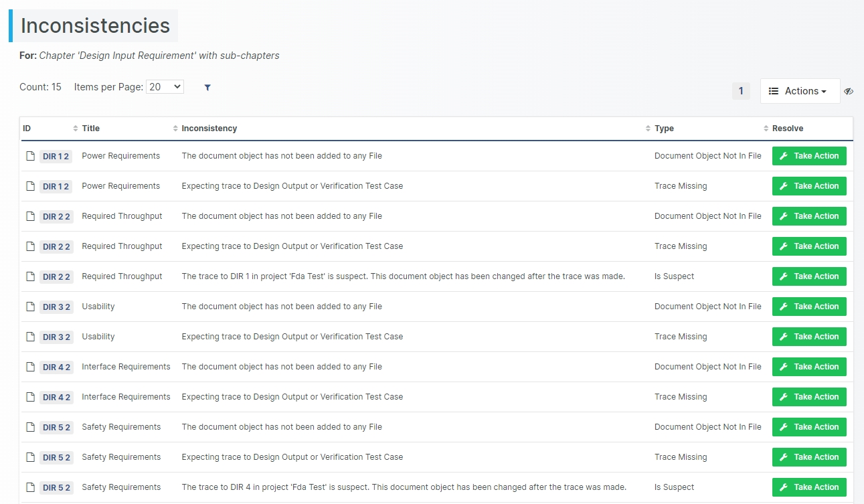This screenshot has width=864, height=504.
Task: Open the Items per Page selector
Action: pyautogui.click(x=165, y=87)
